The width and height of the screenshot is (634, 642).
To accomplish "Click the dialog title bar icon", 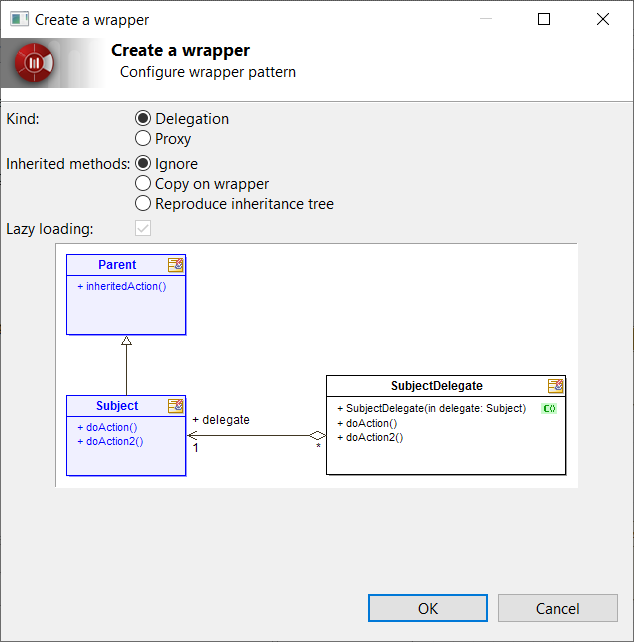I will pyautogui.click(x=19, y=19).
